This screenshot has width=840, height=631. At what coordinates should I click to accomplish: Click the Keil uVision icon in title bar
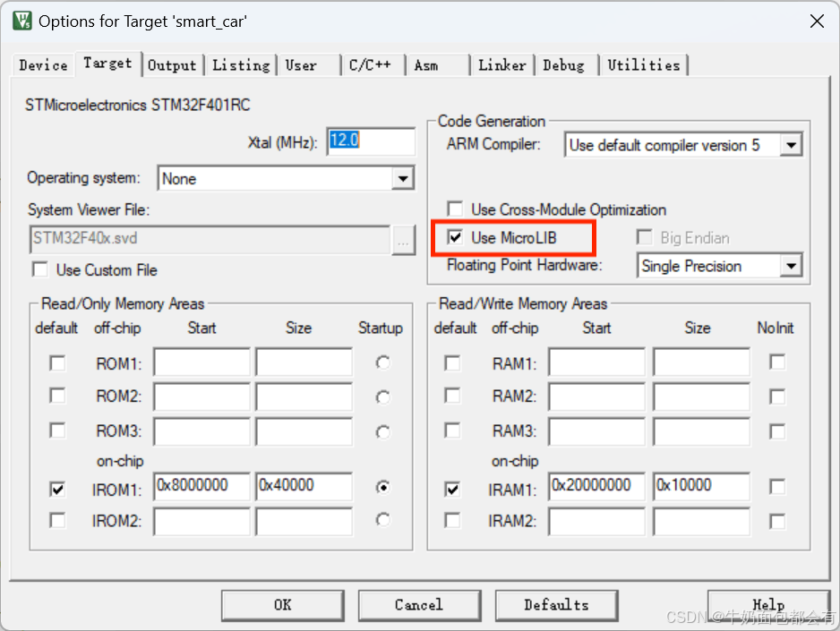coord(22,21)
